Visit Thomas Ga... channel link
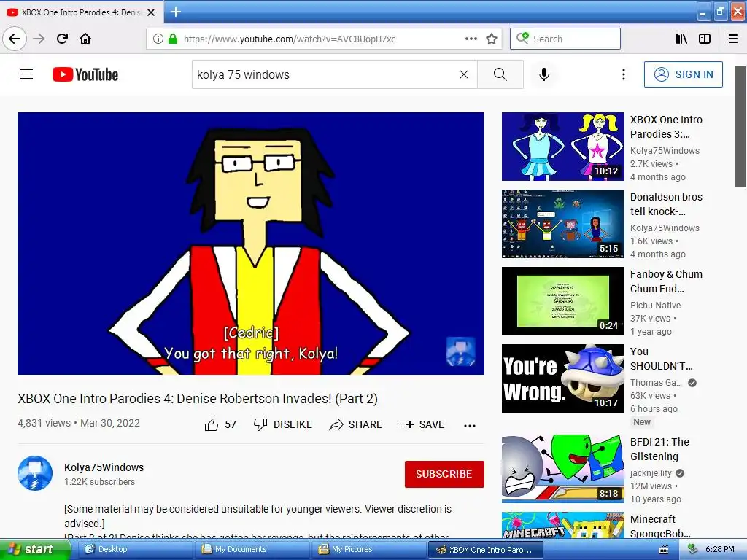 pos(656,382)
